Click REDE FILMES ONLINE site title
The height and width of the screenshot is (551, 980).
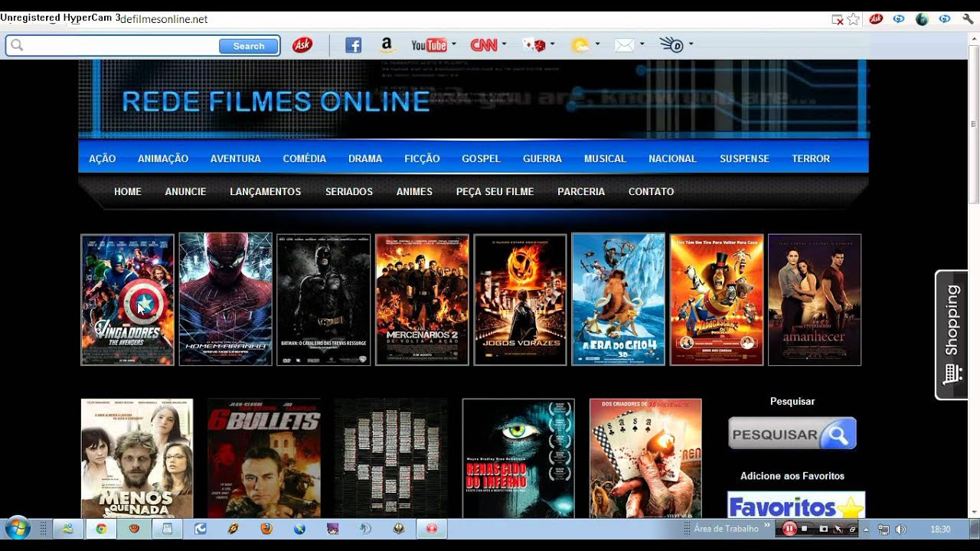[276, 101]
